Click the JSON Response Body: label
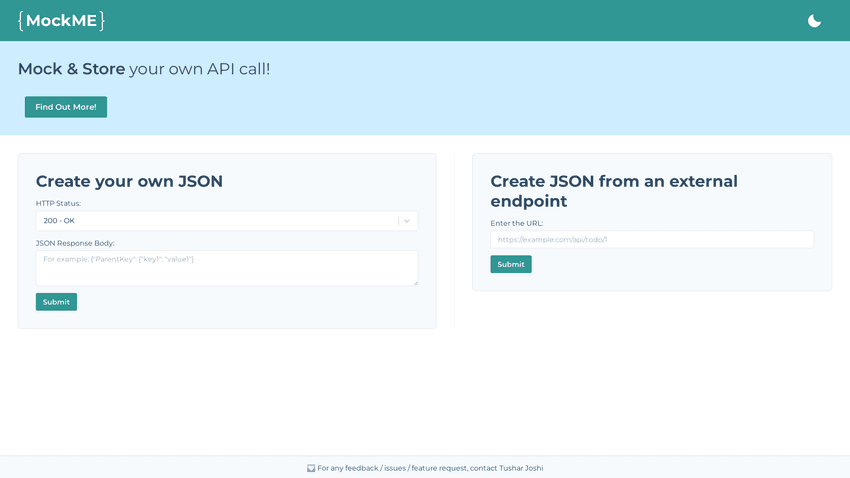 [x=75, y=243]
